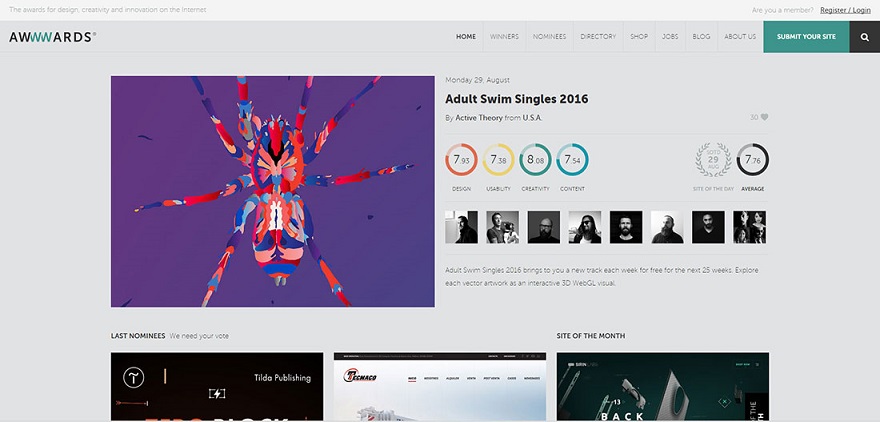Screen dimensions: 880x422
Task: Click the Last Nominees heading
Action: click(x=138, y=336)
